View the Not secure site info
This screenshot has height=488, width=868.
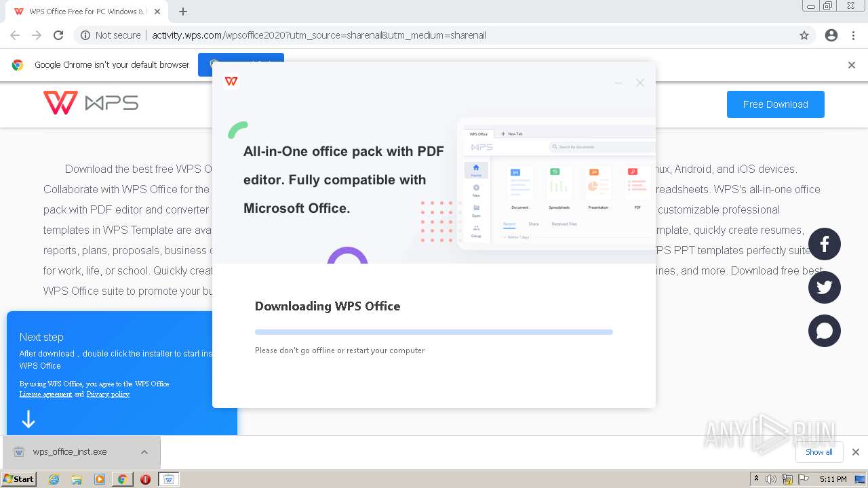pos(111,35)
